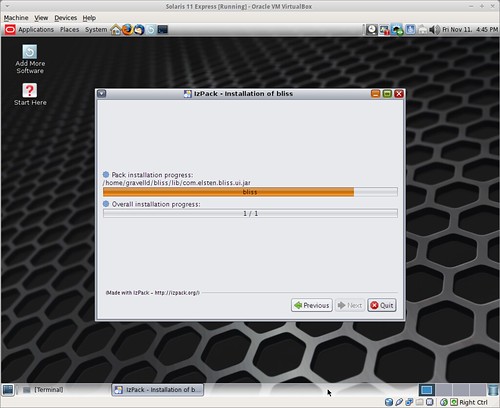This screenshot has height=408, width=500.
Task: Switch to the IzPack taskbar entry
Action: [x=158, y=389]
